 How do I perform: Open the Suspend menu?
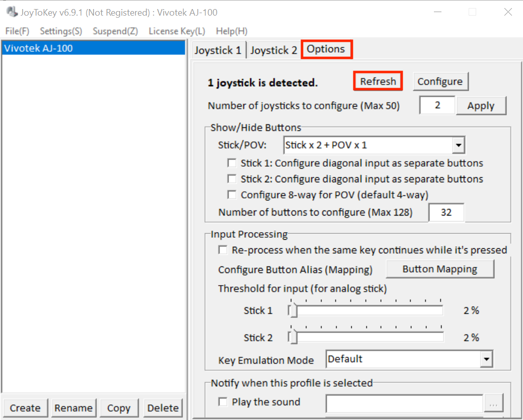tap(115, 31)
